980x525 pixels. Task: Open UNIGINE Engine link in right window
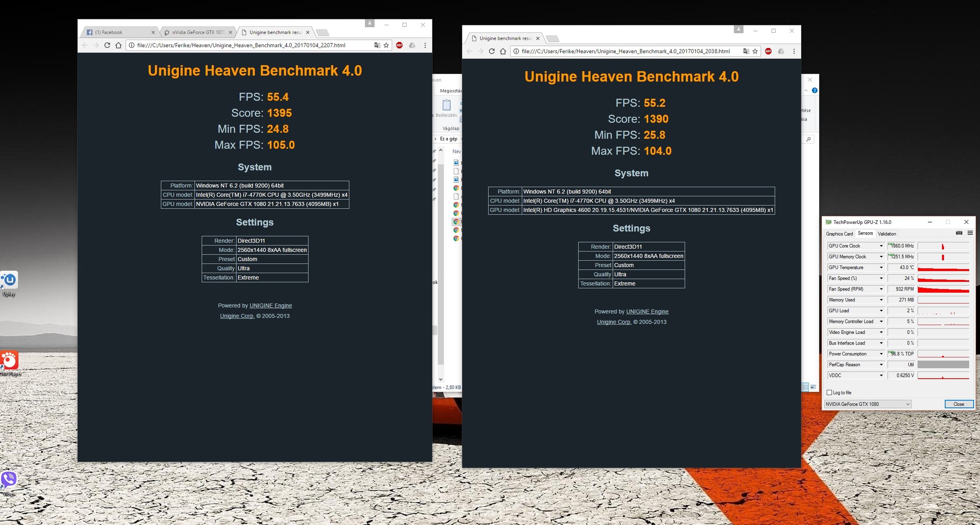click(x=647, y=312)
